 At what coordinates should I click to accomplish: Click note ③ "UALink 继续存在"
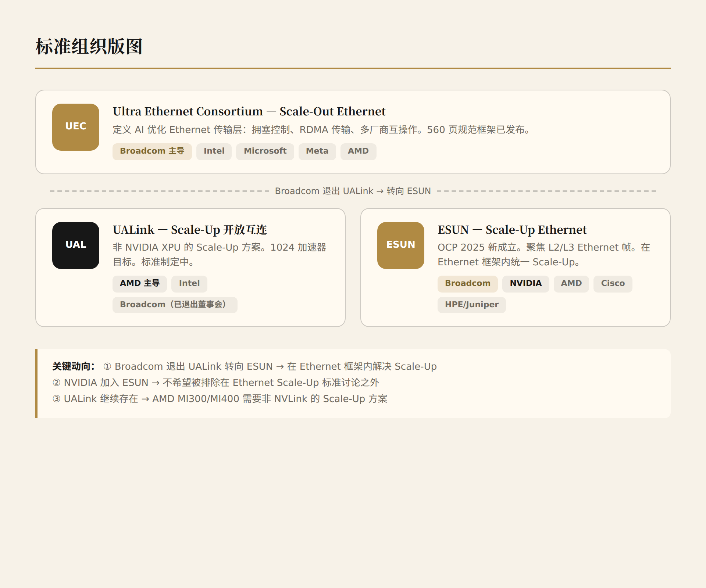click(x=220, y=399)
